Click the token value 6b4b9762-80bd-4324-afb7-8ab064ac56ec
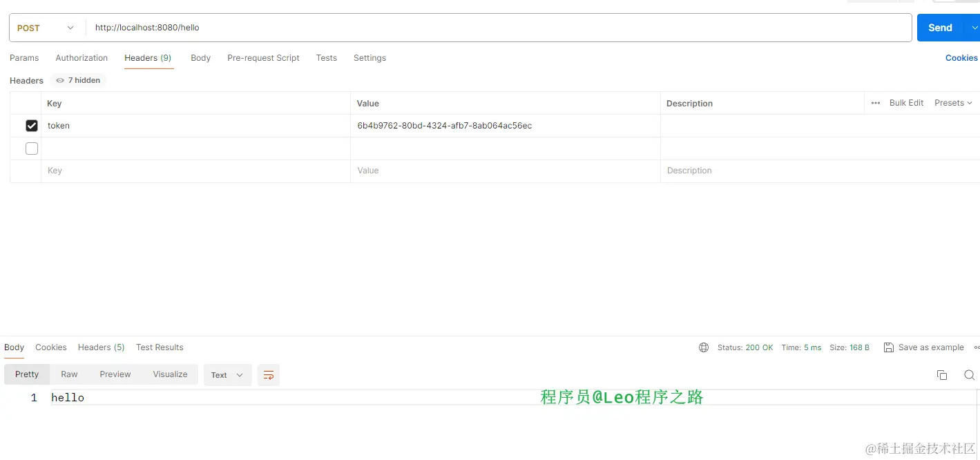This screenshot has height=460, width=980. click(445, 126)
